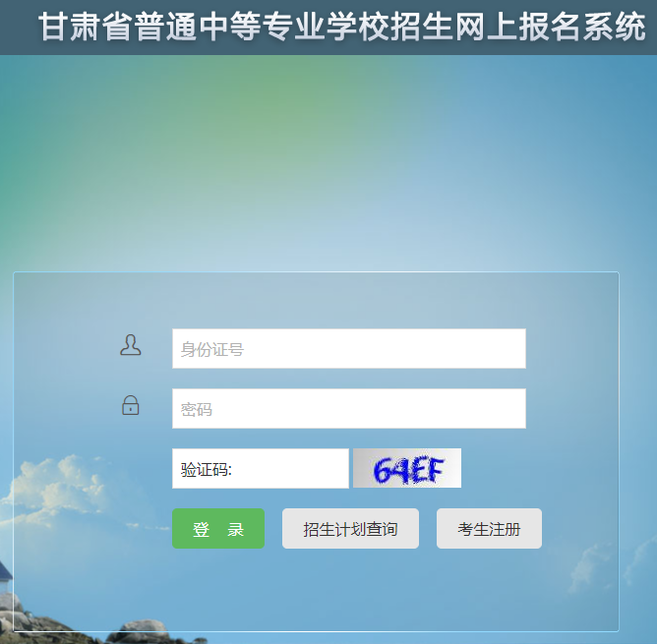This screenshot has height=644, width=657.
Task: Click the 甘肃省普通中等专业学校招生网上报名系统 page title
Action: 342,27
